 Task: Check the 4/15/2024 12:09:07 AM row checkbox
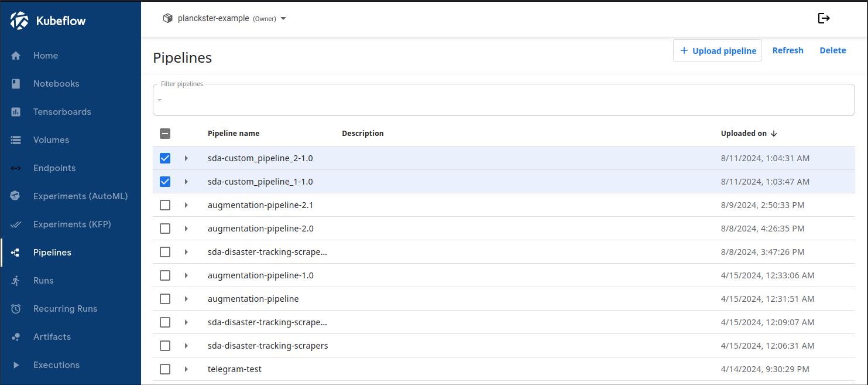(165, 322)
